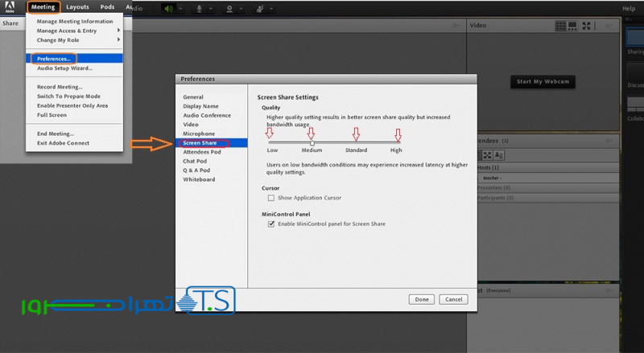Screen dimensions: 644x353
Task: Click the microphone icon in the top bar
Action: pyautogui.click(x=200, y=8)
